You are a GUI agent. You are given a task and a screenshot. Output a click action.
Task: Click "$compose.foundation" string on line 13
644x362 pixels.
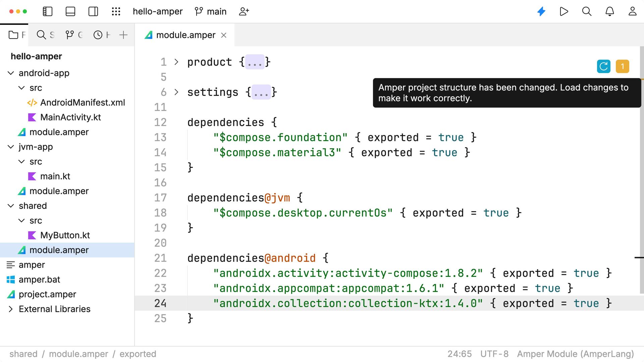pos(280,137)
